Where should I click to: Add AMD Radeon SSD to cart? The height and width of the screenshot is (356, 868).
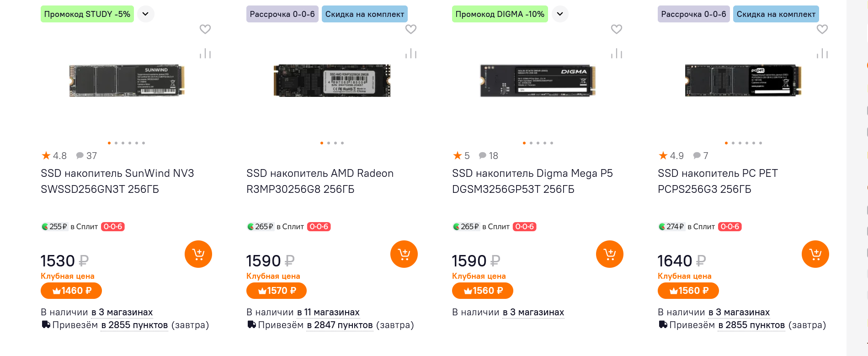[x=404, y=254]
